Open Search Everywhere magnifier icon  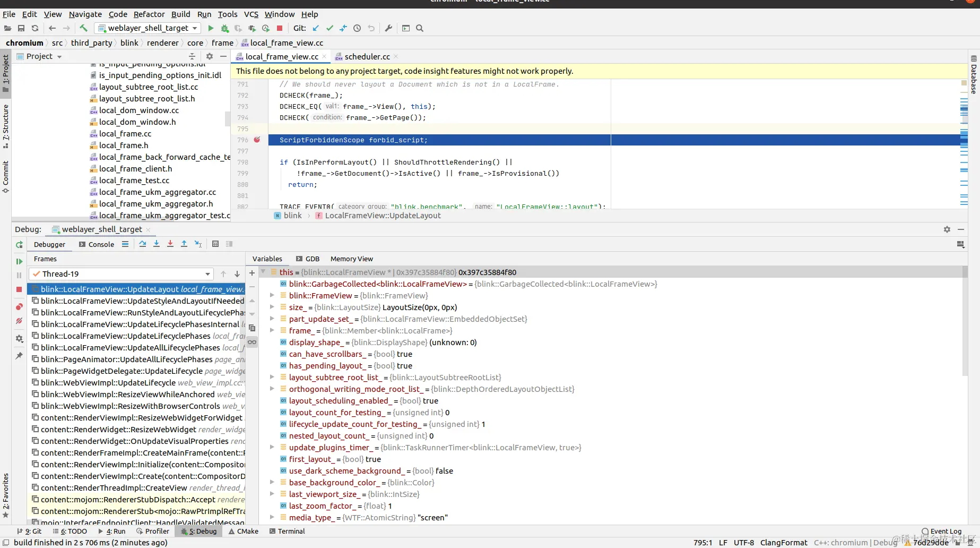[420, 28]
